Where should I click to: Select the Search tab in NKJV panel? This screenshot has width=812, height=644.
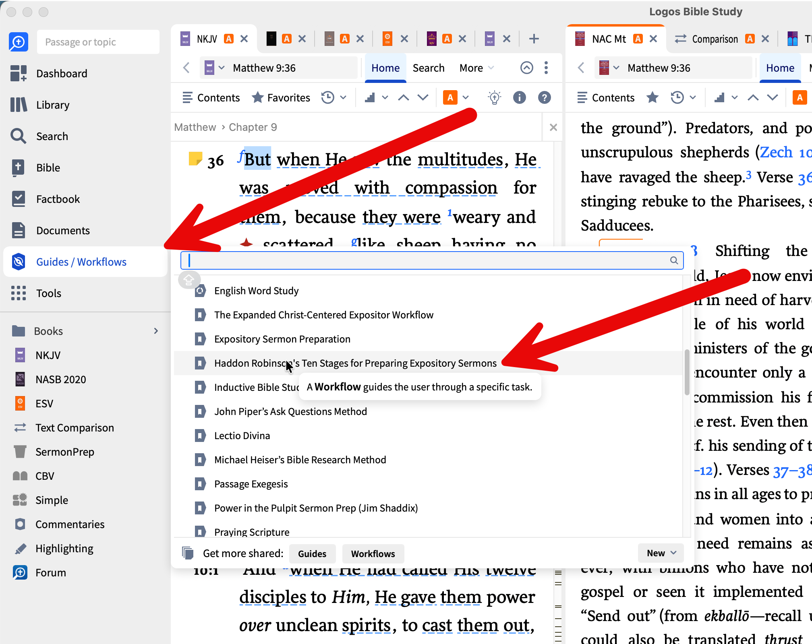[x=428, y=68]
